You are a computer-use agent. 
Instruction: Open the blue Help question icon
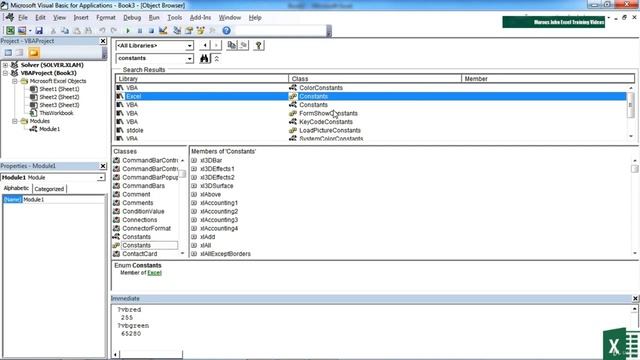pyautogui.click(x=227, y=31)
